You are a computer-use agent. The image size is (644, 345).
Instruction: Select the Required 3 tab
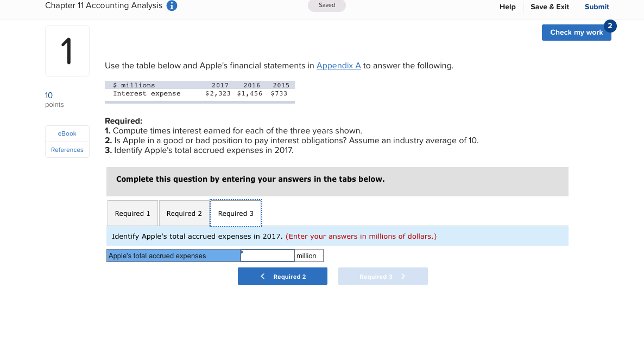click(236, 213)
